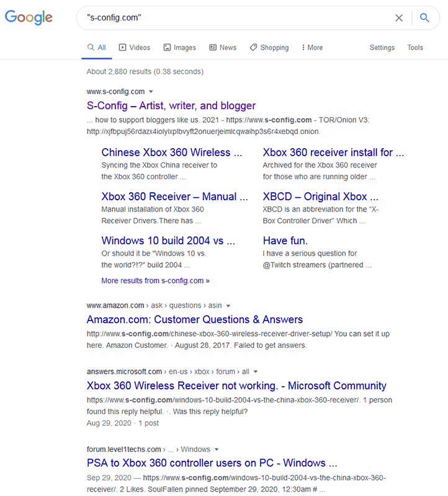Open the Xbox 360 Receiver – Manual sitelink
This screenshot has height=496, width=448.
(174, 197)
